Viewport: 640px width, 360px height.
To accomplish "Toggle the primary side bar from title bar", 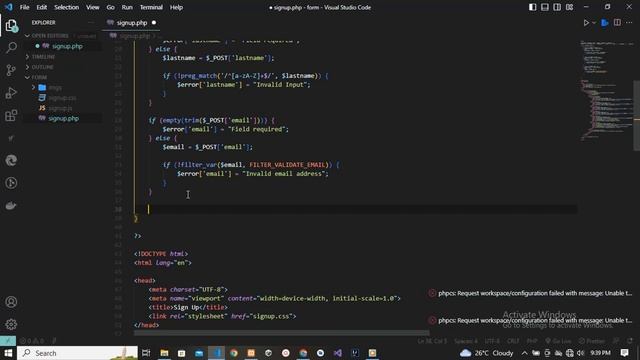I will 532,7.
